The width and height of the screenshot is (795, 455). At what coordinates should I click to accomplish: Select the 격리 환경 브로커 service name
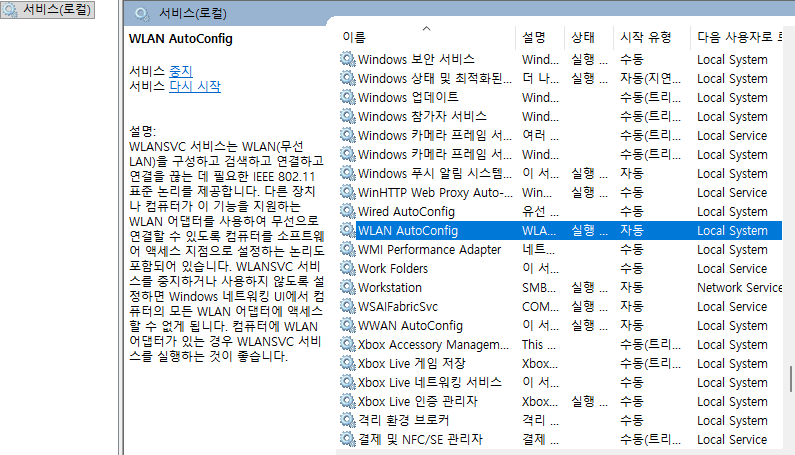coord(404,421)
